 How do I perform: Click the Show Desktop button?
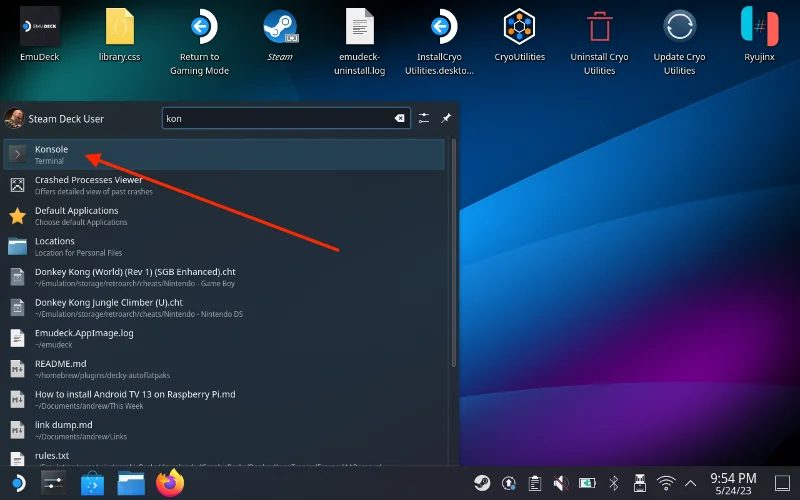click(783, 483)
